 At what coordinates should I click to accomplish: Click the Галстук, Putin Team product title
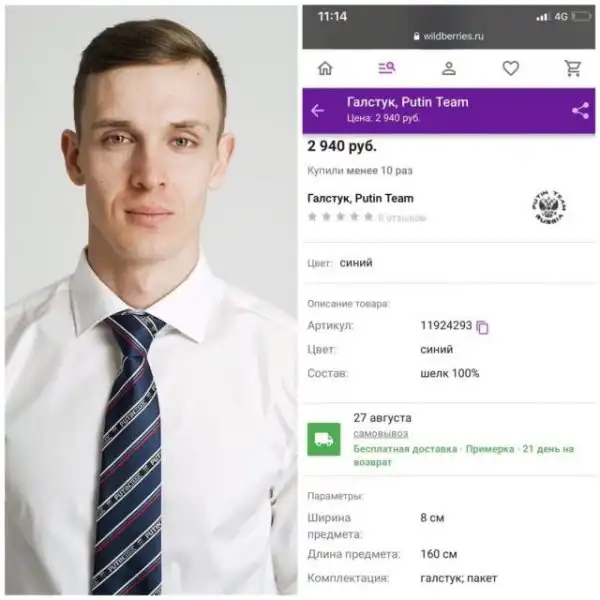360,198
